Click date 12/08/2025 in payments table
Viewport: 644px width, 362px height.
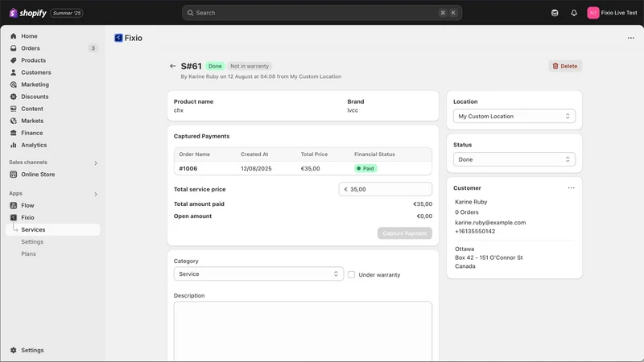tap(256, 169)
